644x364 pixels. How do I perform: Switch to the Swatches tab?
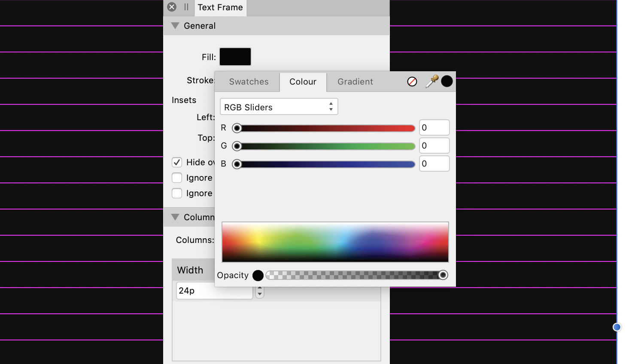tap(249, 82)
